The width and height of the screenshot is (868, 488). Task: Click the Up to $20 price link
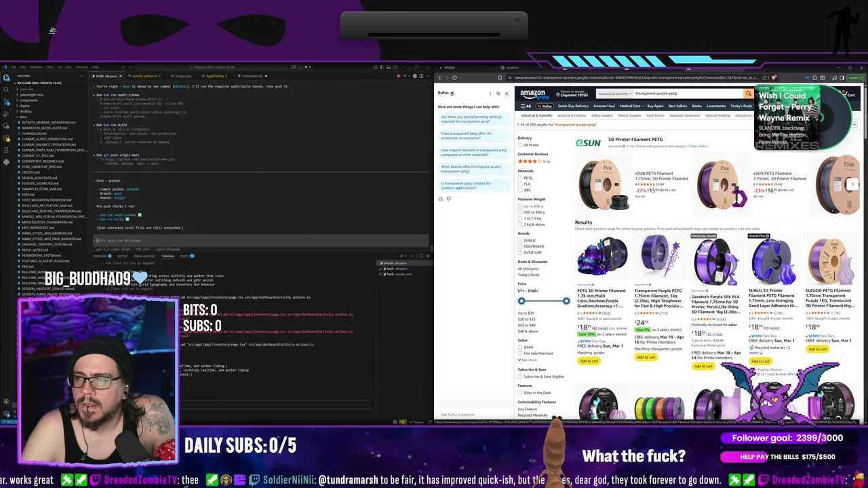point(526,313)
